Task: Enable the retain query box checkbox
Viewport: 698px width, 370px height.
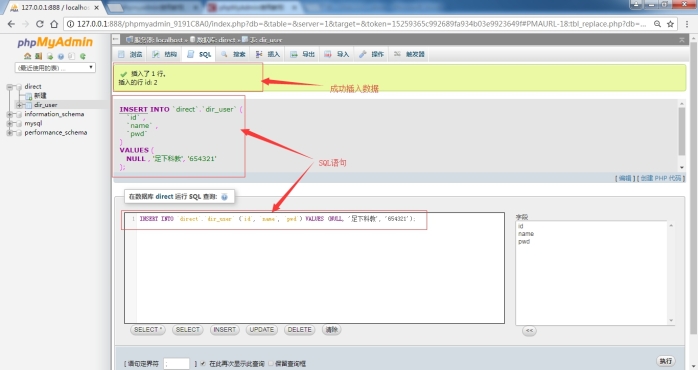Action: click(271, 363)
